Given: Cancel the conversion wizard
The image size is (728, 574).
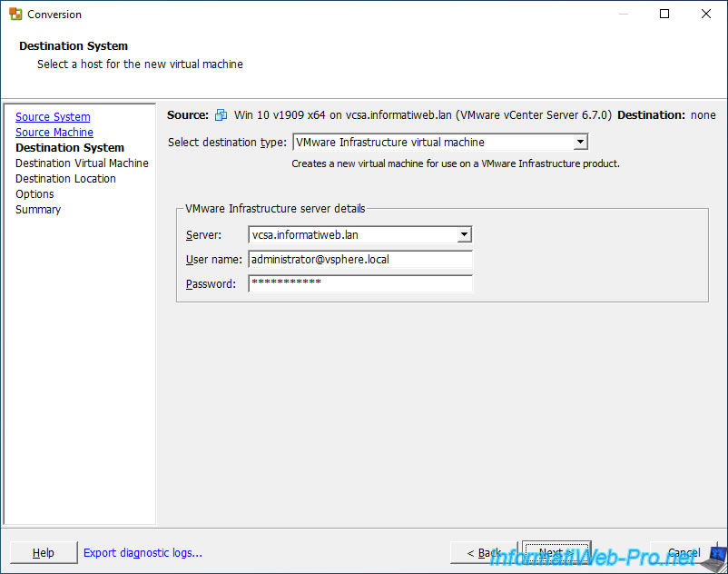Looking at the screenshot, I should pos(684,552).
